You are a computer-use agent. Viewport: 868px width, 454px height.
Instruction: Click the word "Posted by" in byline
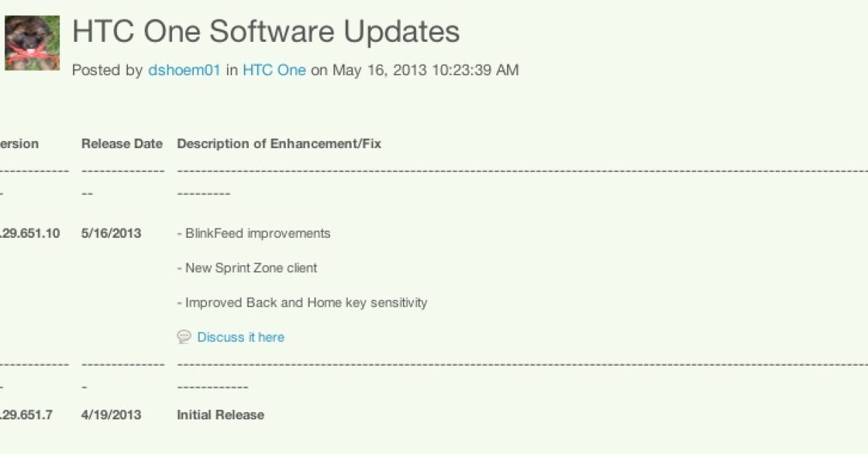pyautogui.click(x=107, y=70)
